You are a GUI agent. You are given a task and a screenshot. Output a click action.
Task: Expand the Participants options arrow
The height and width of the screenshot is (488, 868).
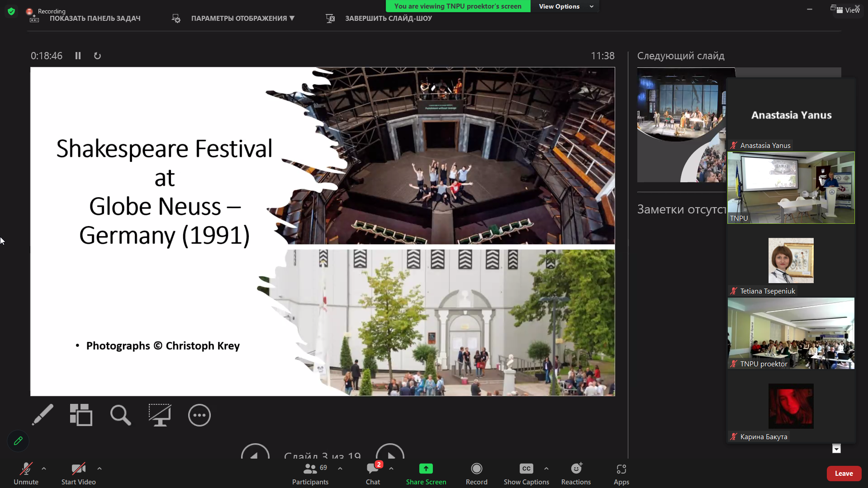click(340, 469)
